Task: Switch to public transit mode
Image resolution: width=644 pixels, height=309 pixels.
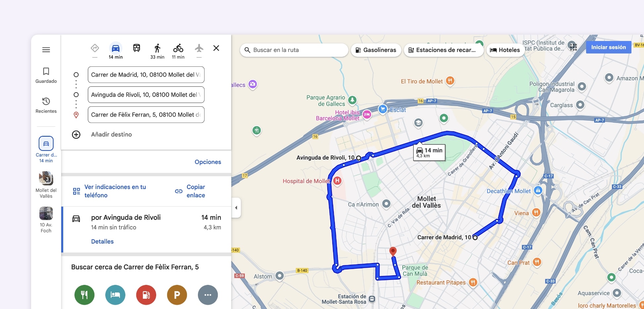Action: (x=136, y=48)
